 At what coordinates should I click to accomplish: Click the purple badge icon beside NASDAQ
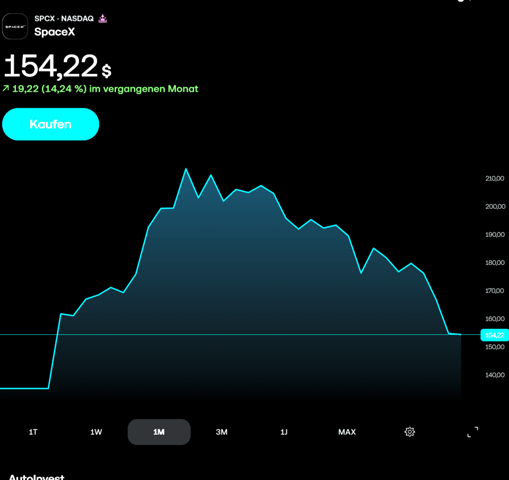pyautogui.click(x=103, y=19)
